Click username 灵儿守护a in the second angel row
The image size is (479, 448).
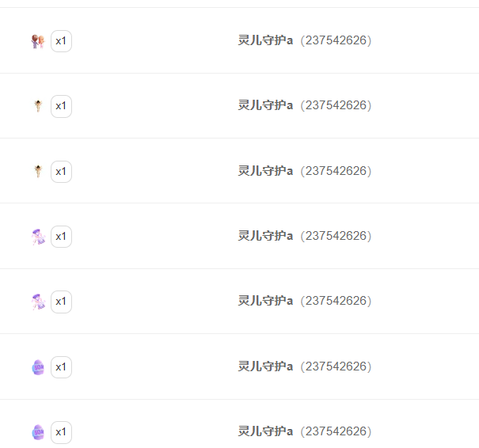point(265,171)
